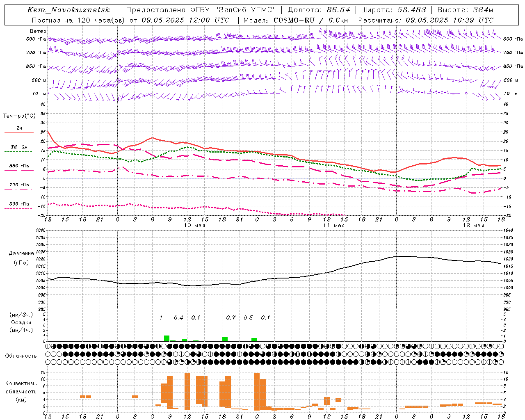The width and height of the screenshot is (525, 420).
Task: Click the '0.5' precipitation amount value
Action: [248, 317]
